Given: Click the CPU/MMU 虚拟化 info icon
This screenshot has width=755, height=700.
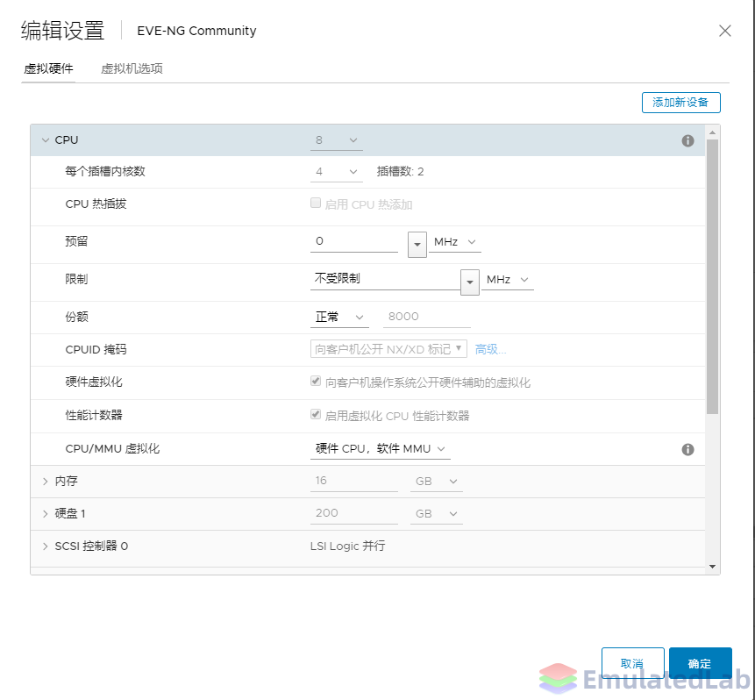Looking at the screenshot, I should coord(687,449).
